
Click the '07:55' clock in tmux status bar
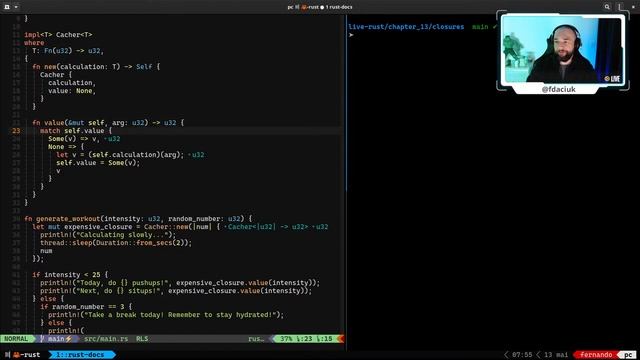pyautogui.click(x=522, y=355)
